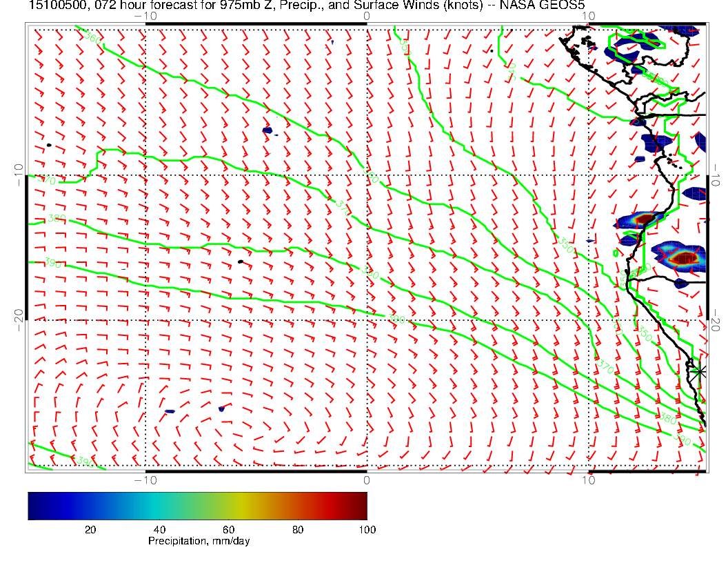Click the 0 longitude label on the bottom axis
The height and width of the screenshot is (563, 728).
coord(366,480)
